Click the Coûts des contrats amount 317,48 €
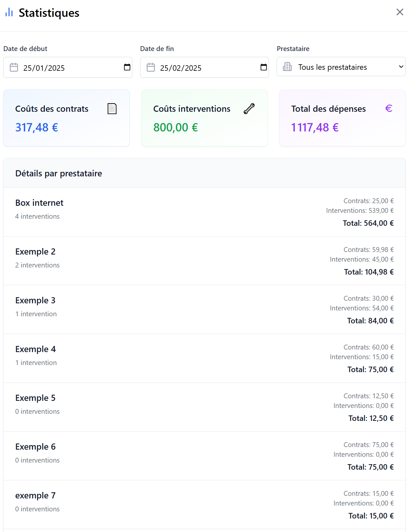408x532 pixels. [37, 128]
